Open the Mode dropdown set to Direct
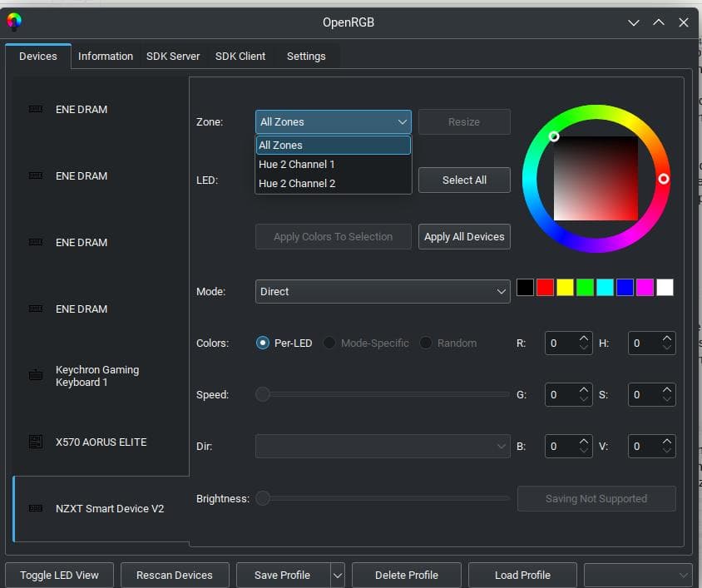702x588 pixels. click(x=383, y=292)
